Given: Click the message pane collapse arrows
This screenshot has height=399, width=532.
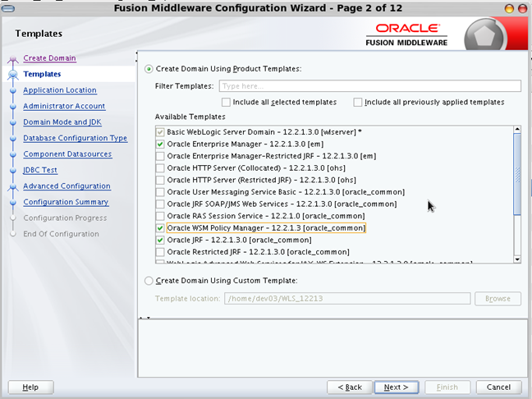Looking at the screenshot, I should tap(144, 318).
